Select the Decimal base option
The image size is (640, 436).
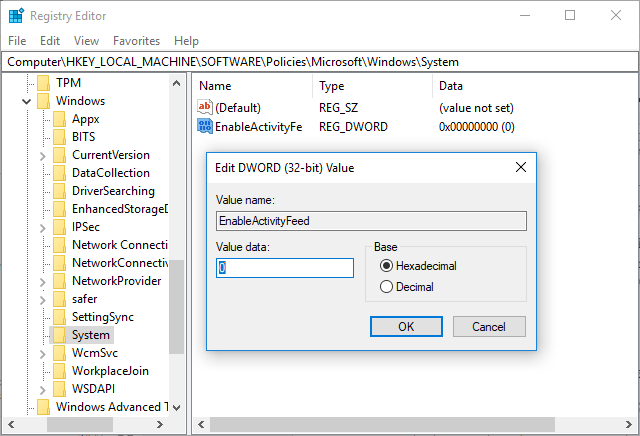point(407,287)
